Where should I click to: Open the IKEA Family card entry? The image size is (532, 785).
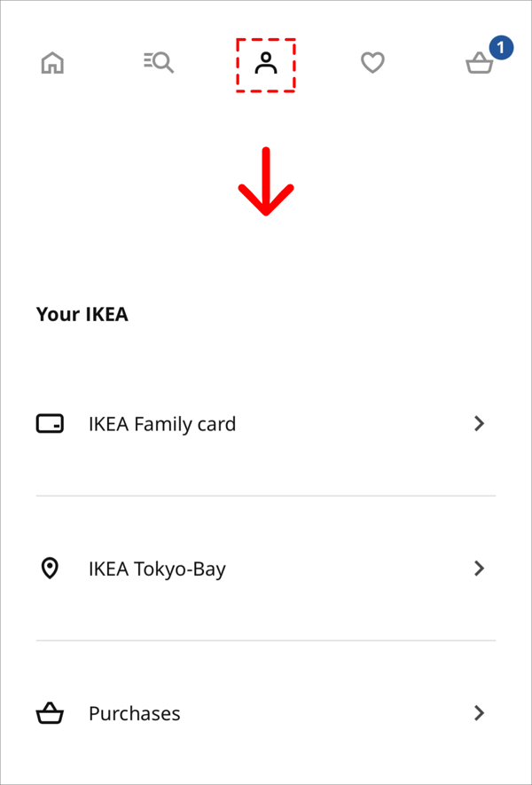click(266, 424)
